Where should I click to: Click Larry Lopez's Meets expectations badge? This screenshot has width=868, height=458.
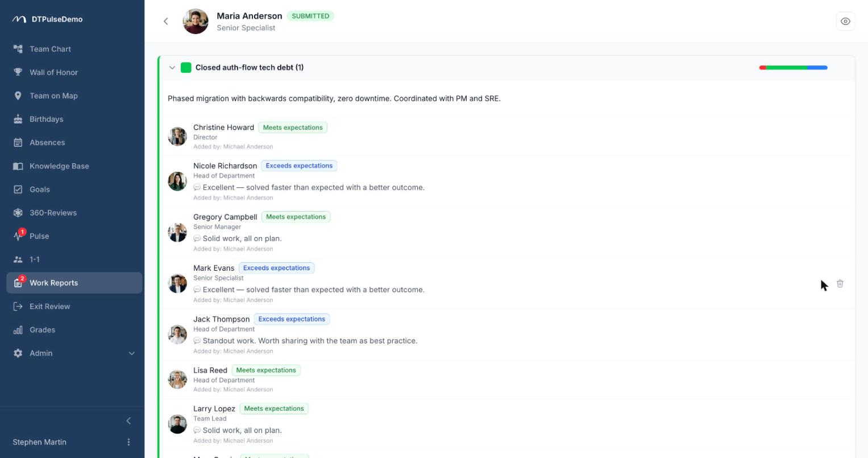pyautogui.click(x=274, y=409)
